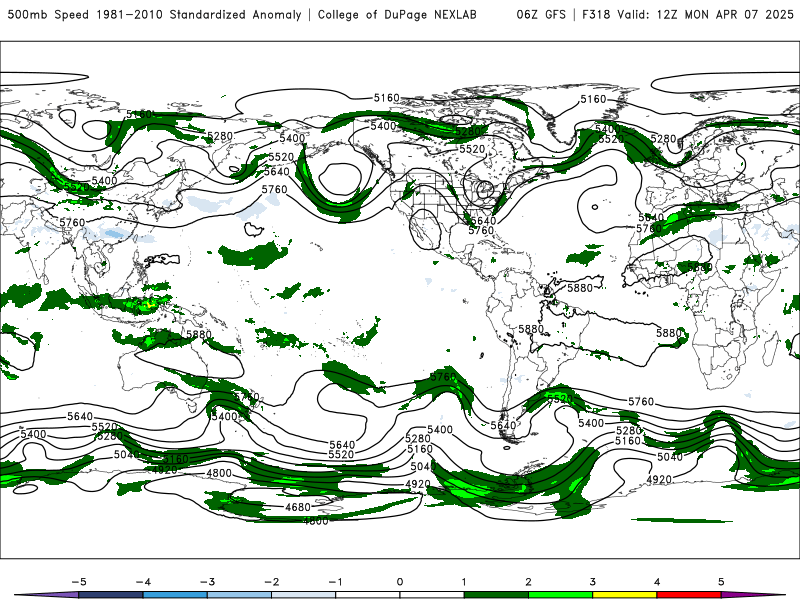Click the '0' colorbar tick label
The width and height of the screenshot is (800, 600).
coord(399,582)
